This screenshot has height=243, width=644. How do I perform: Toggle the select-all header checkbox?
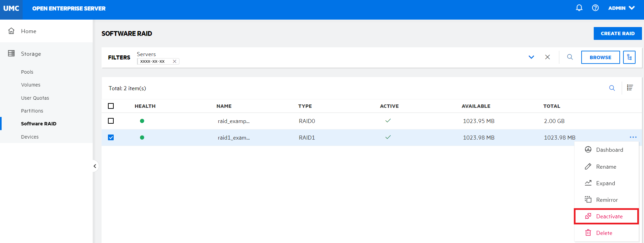pyautogui.click(x=111, y=106)
